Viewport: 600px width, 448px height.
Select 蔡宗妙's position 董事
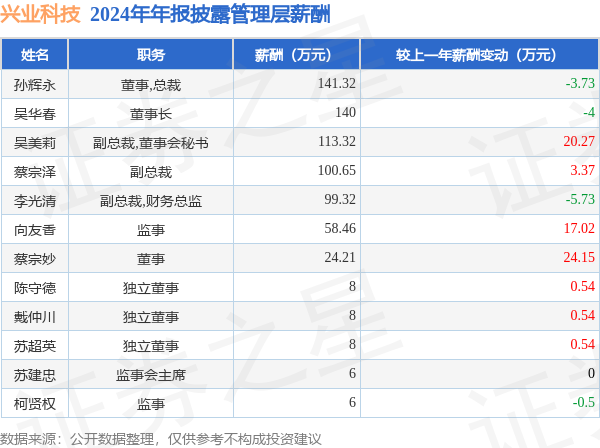[x=151, y=259]
